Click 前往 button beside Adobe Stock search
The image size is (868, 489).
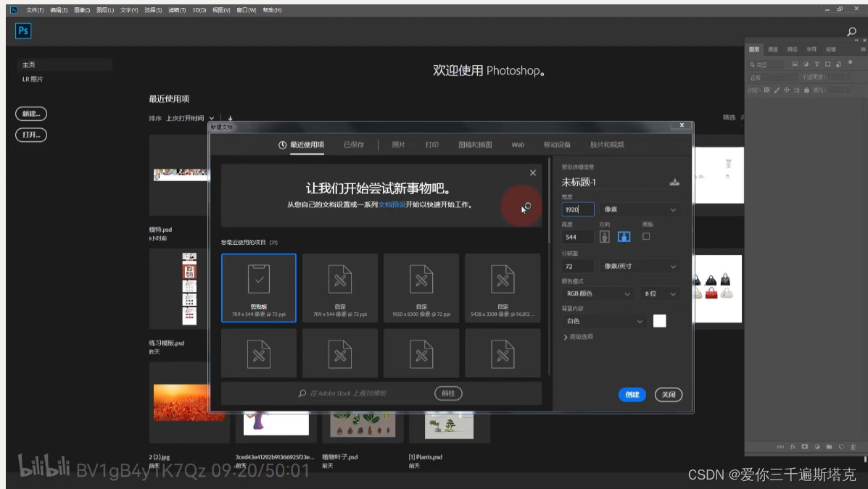click(448, 393)
